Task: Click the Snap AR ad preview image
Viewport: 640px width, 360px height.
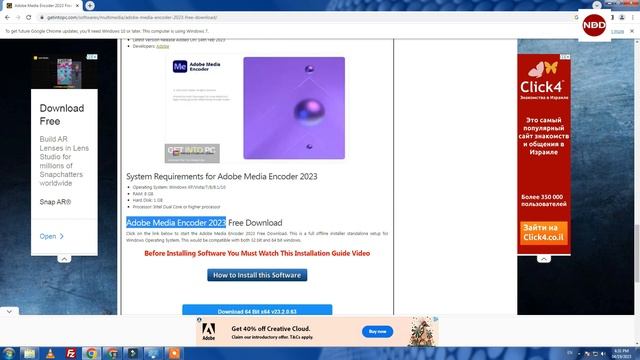Action: (x=64, y=71)
